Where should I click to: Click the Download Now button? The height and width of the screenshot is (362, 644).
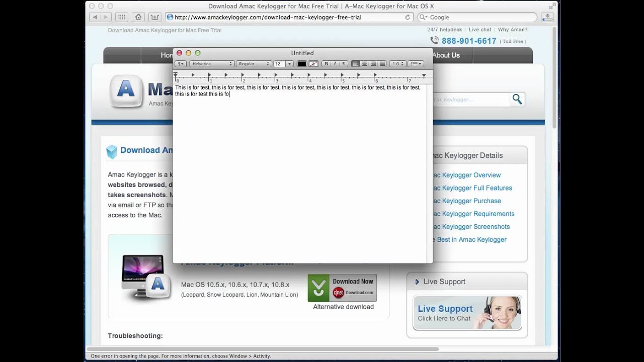click(342, 288)
